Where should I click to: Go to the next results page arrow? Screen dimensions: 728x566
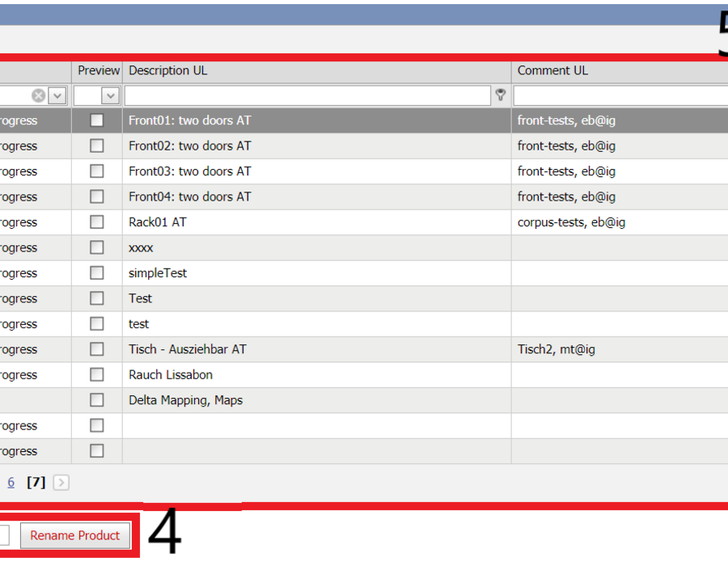(61, 483)
